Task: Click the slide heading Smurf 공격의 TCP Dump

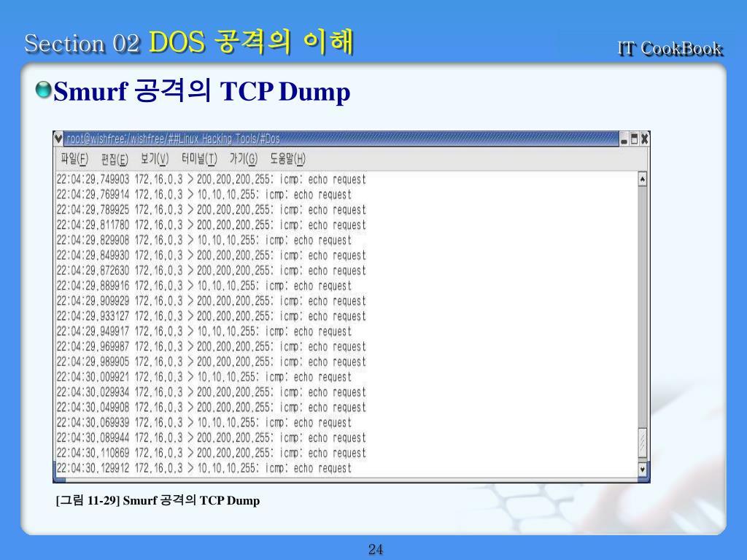Action: pos(201,91)
